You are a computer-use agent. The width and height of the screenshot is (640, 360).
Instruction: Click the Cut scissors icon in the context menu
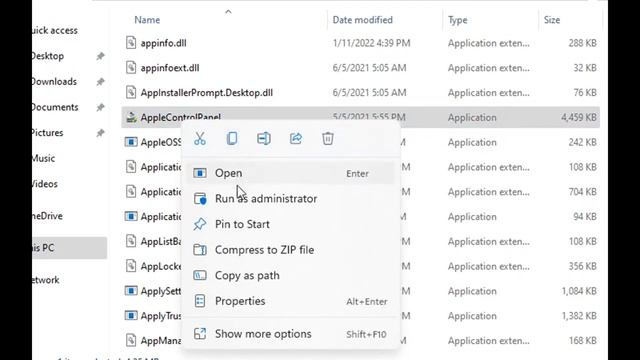(200, 139)
